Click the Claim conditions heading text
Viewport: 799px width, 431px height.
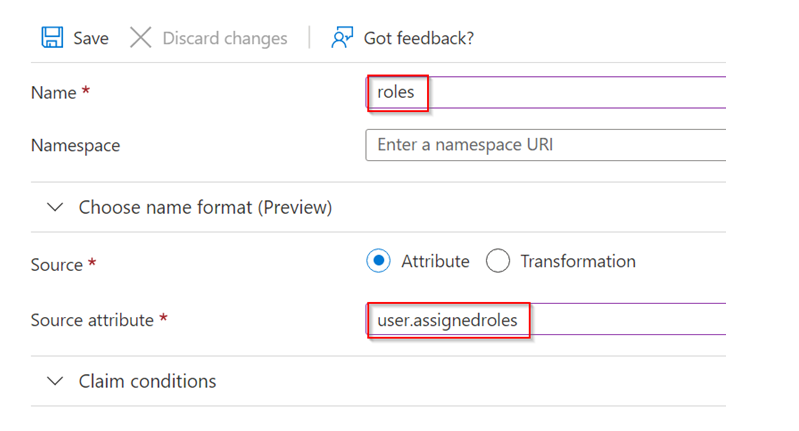coord(147,381)
